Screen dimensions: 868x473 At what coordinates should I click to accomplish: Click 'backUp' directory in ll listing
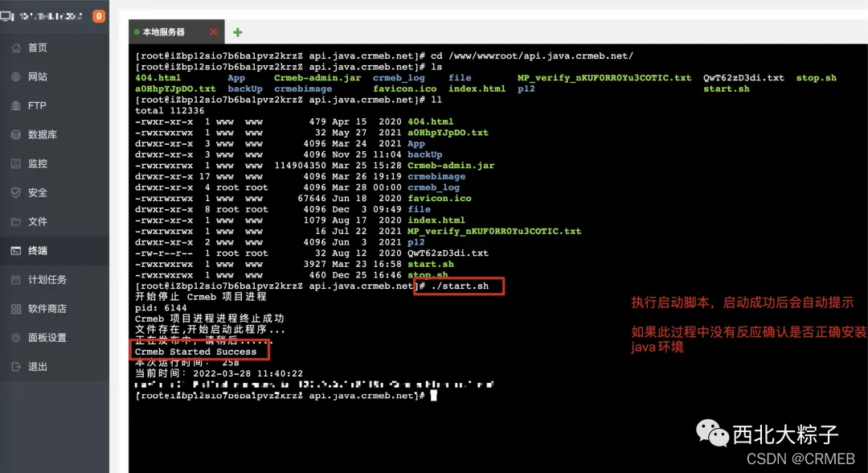[424, 154]
